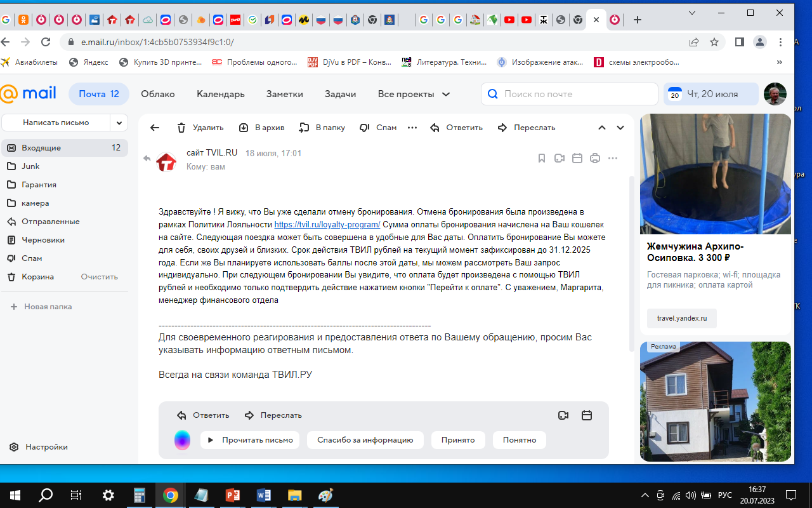Image resolution: width=812 pixels, height=508 pixels.
Task: Open the камера folder
Action: click(x=64, y=203)
